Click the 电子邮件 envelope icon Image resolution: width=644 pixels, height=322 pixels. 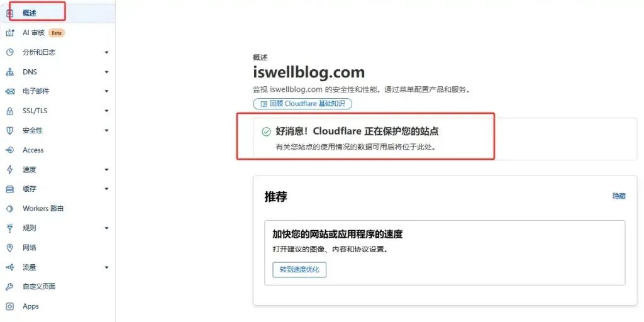click(x=10, y=91)
